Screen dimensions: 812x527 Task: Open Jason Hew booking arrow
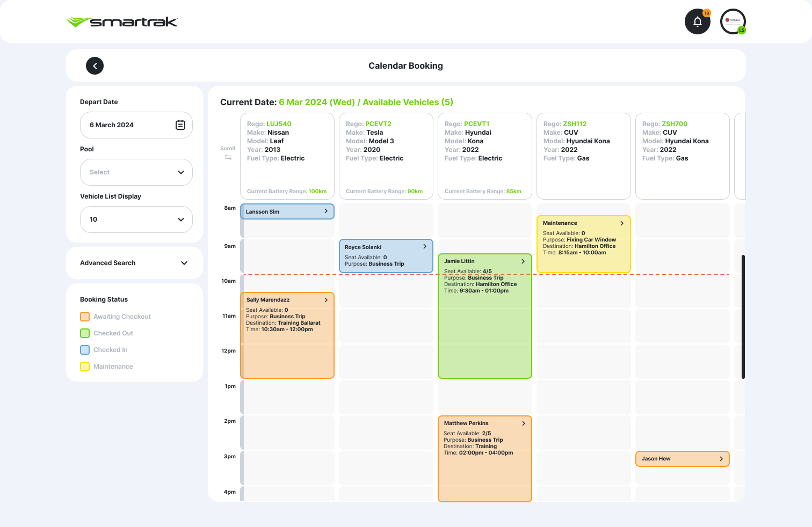(721, 459)
